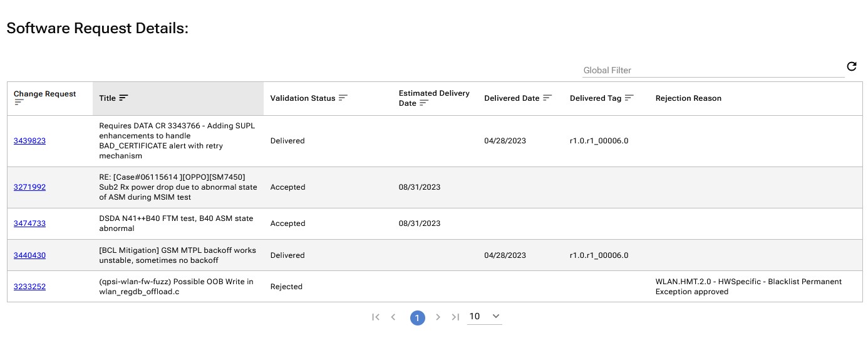Click the next page arrow
The height and width of the screenshot is (343, 868).
438,317
